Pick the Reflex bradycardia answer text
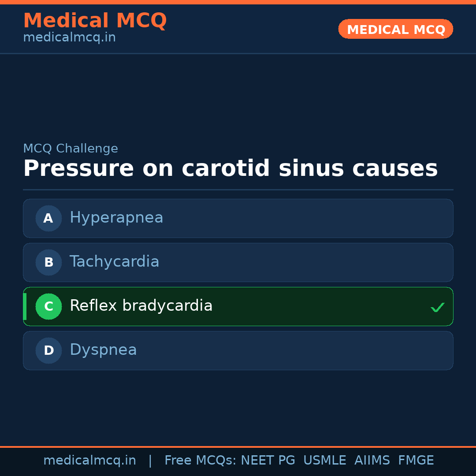Viewport: 476px width, 476px height. (141, 306)
